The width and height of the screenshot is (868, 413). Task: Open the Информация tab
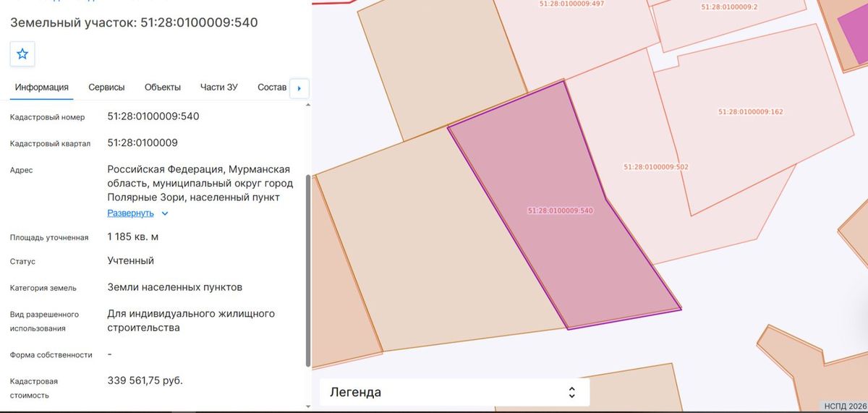click(42, 88)
